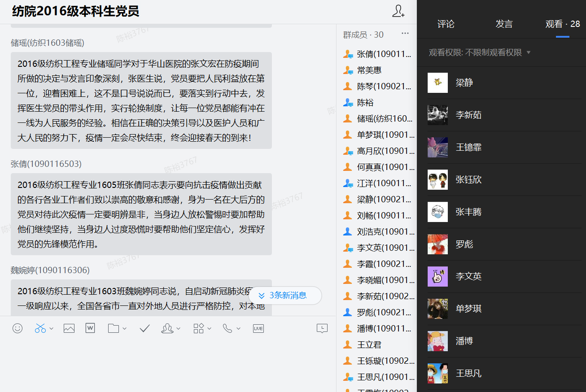Click 梁静's avatar in viewer list
This screenshot has height=392, width=586.
[x=437, y=83]
